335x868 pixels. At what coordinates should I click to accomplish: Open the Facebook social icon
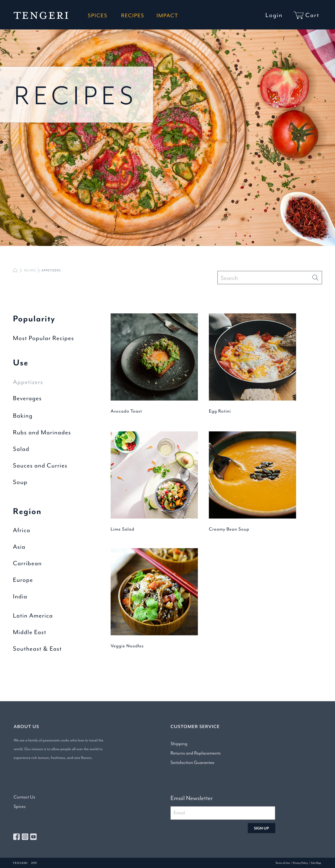pos(17,837)
